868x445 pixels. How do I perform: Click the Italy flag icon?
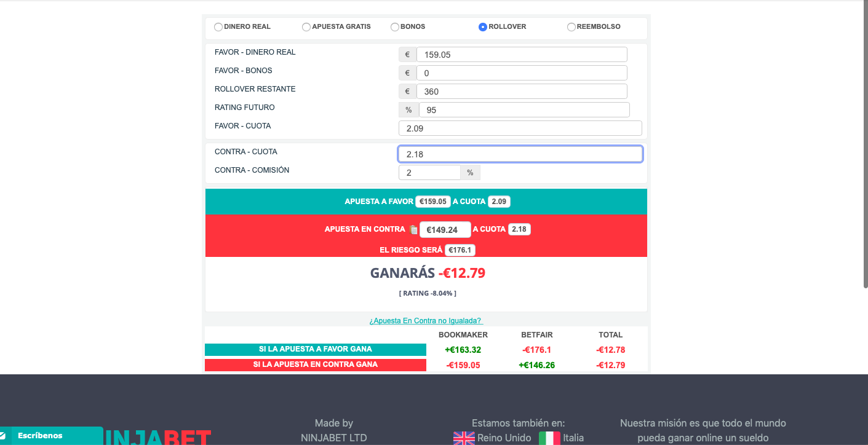549,438
